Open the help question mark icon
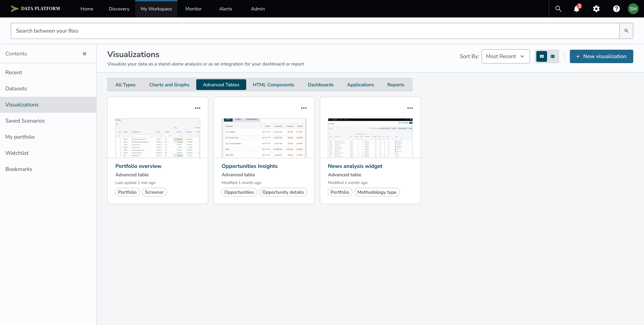The image size is (644, 325). 616,9
